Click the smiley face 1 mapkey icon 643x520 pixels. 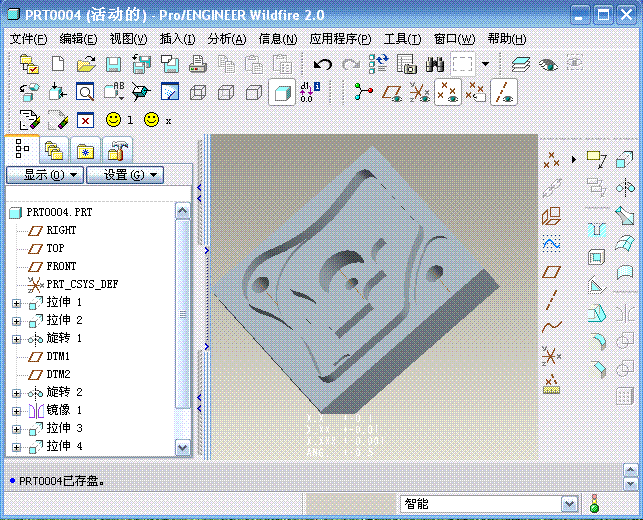click(x=114, y=120)
